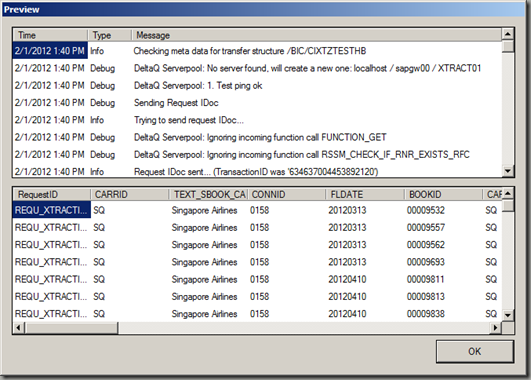Click the Type column header in log
Image resolution: width=531 pixels, height=380 pixels.
click(x=109, y=35)
